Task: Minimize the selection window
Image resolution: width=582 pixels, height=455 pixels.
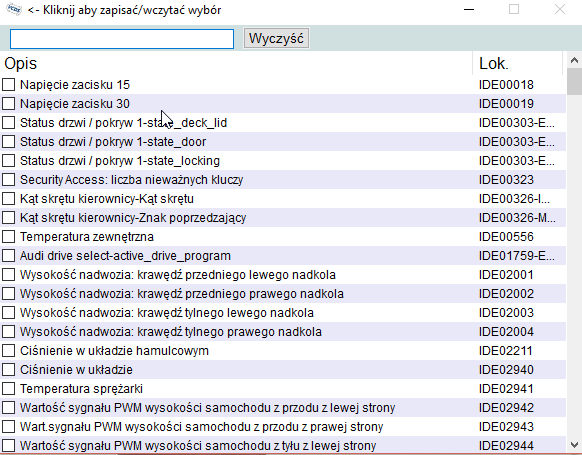Action: click(x=469, y=10)
